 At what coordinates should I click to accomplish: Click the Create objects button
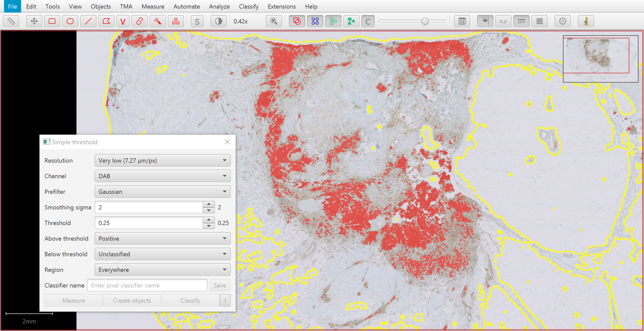coord(132,300)
